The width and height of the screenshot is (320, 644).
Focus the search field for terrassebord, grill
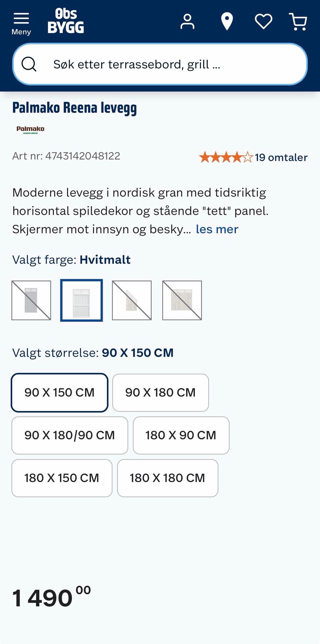[x=160, y=64]
